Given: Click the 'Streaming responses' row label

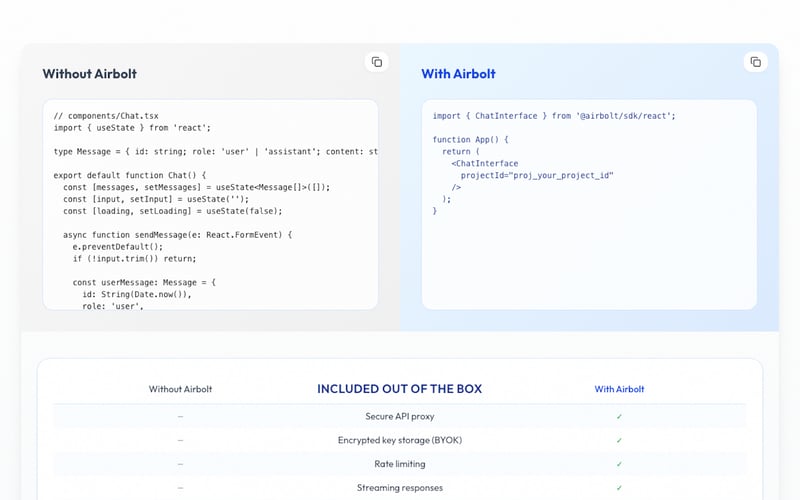Looking at the screenshot, I should [x=399, y=488].
